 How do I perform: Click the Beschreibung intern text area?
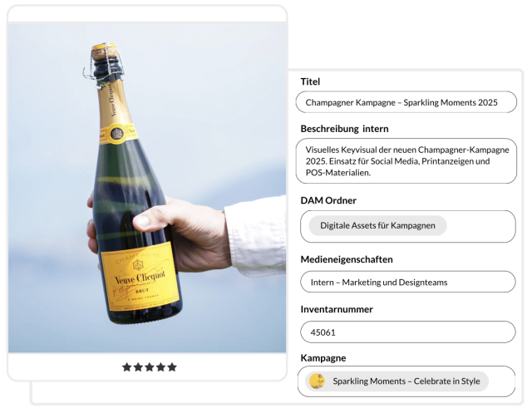(x=406, y=161)
